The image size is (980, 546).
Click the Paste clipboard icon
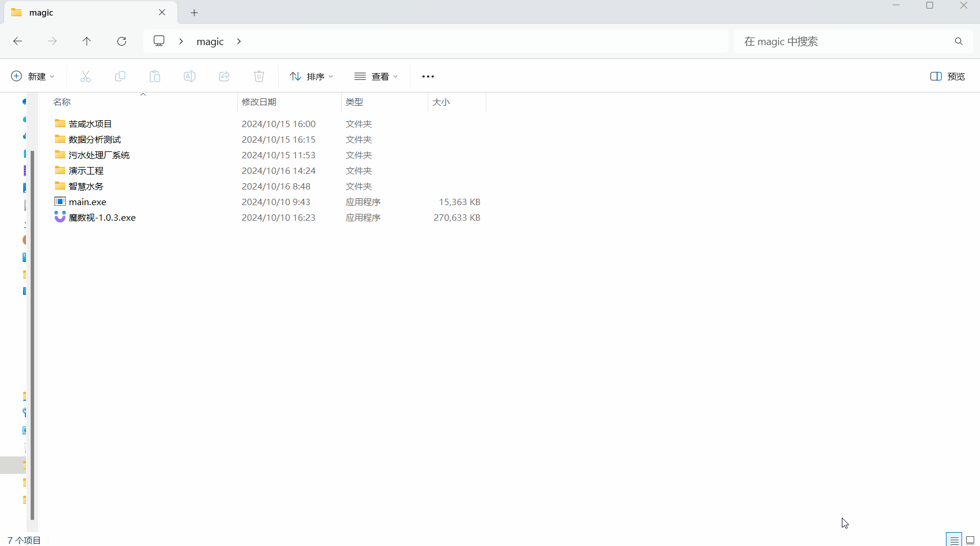pos(155,76)
